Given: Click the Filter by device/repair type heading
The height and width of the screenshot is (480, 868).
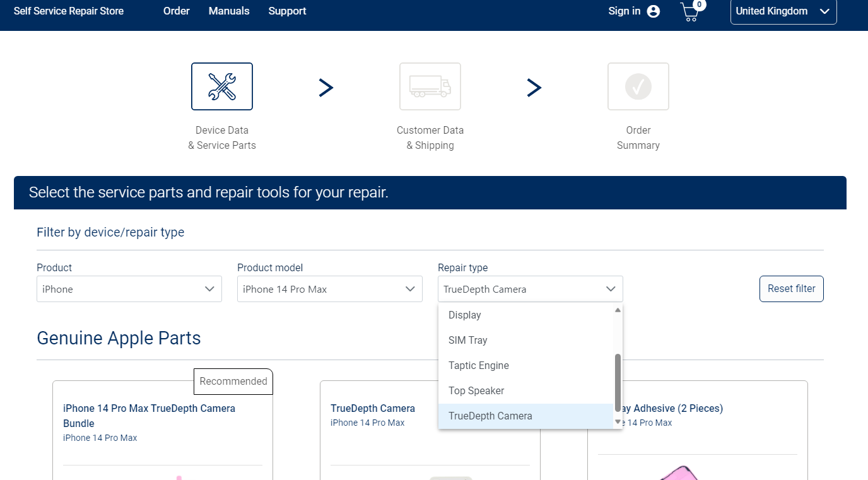Looking at the screenshot, I should (110, 232).
